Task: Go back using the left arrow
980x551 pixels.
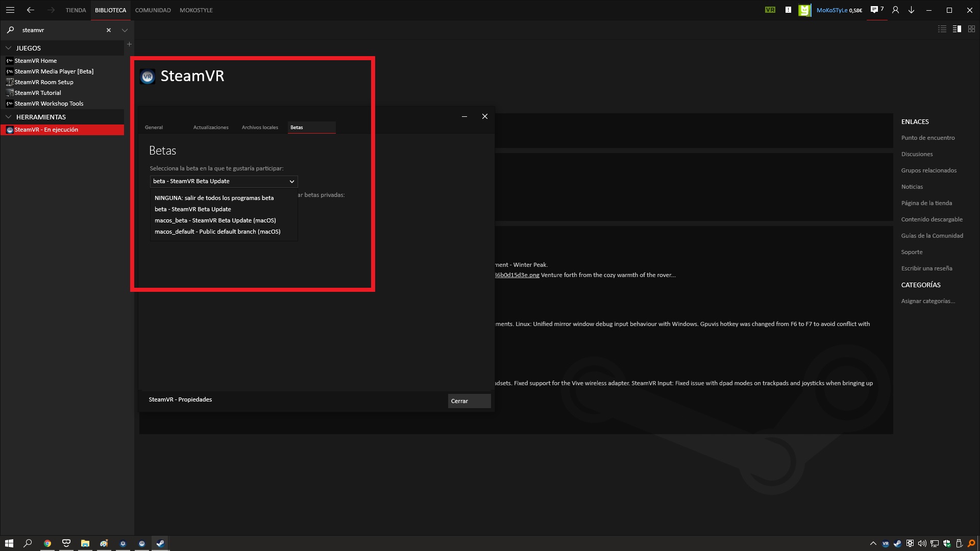Action: [31, 10]
